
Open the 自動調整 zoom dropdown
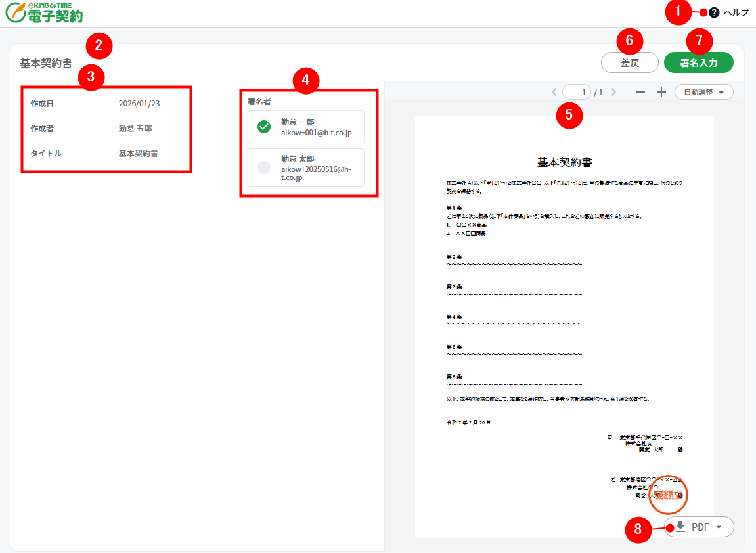coord(703,92)
